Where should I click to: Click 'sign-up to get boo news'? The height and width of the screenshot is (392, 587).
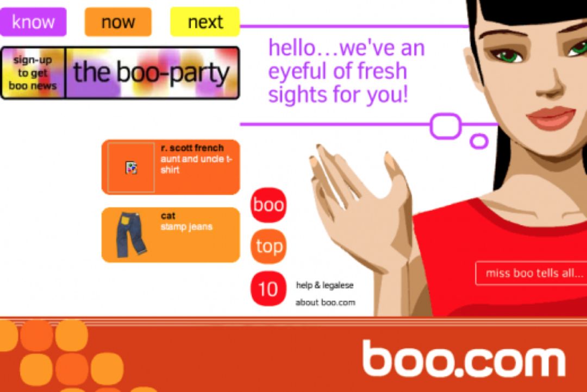click(33, 73)
